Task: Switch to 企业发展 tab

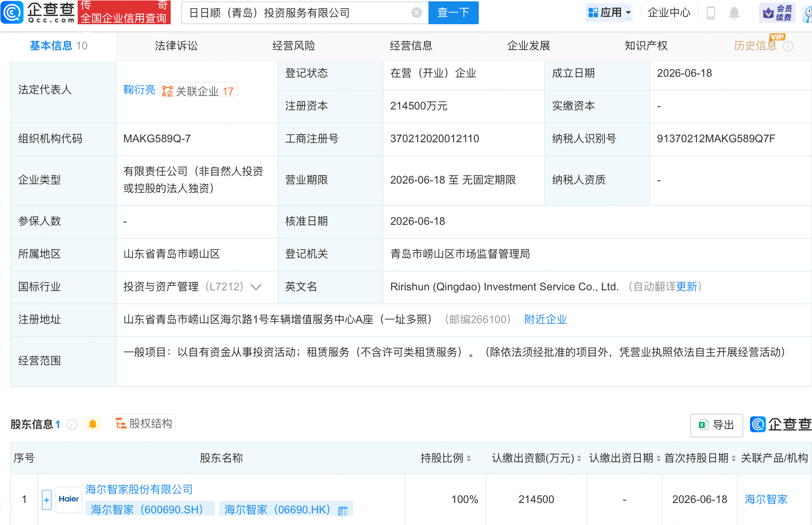Action: point(529,46)
